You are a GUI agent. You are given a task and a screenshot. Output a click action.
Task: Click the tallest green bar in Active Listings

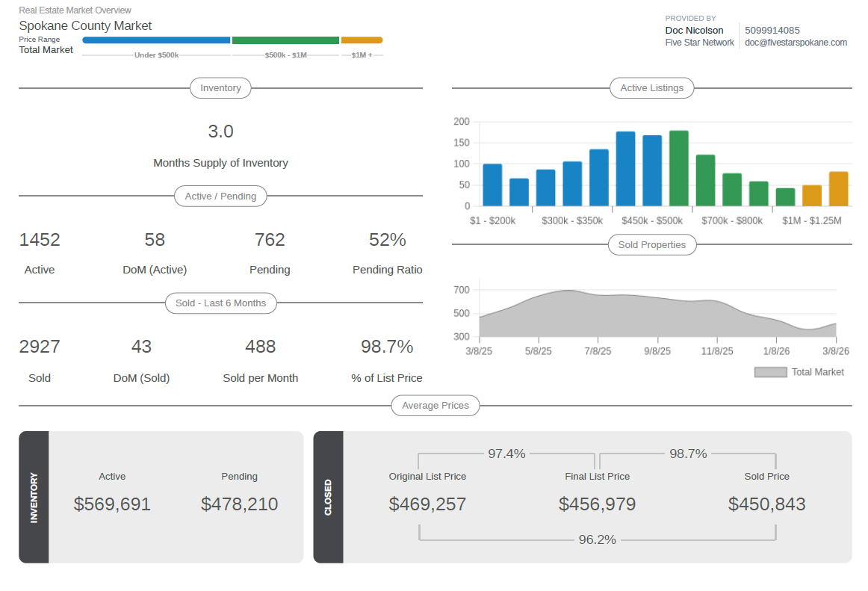click(x=679, y=169)
